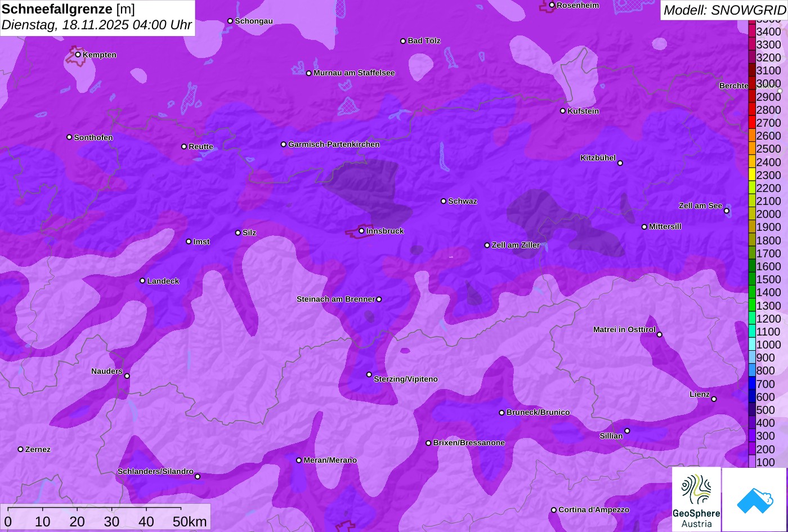This screenshot has width=788, height=532.
Task: Click the Murnau am Staffelsee label
Action: tap(354, 73)
